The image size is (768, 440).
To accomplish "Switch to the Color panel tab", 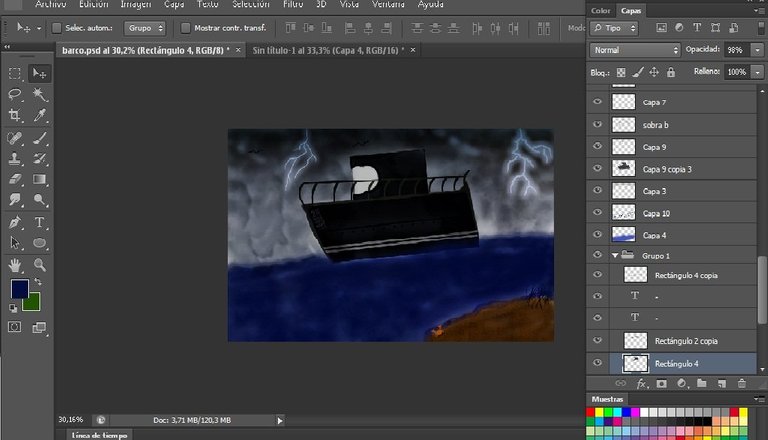I will pyautogui.click(x=600, y=10).
